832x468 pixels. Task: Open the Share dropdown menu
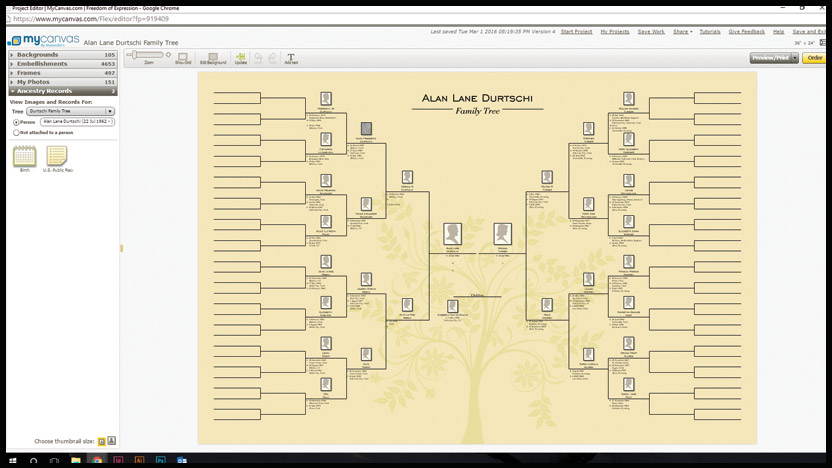click(682, 32)
